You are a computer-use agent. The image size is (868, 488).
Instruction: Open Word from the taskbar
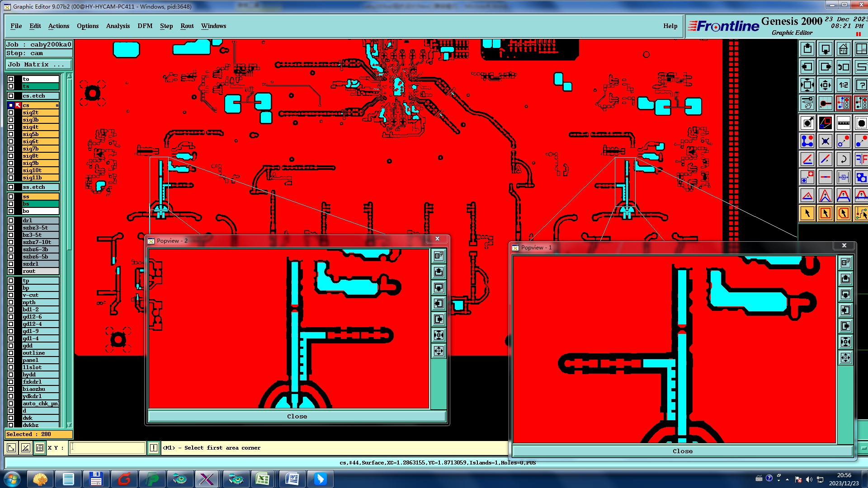click(292, 479)
